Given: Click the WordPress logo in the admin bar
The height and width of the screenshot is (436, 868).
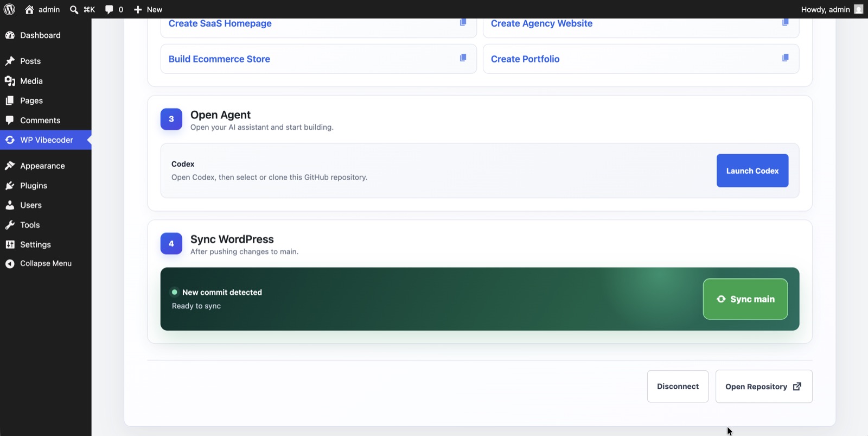Looking at the screenshot, I should [9, 9].
